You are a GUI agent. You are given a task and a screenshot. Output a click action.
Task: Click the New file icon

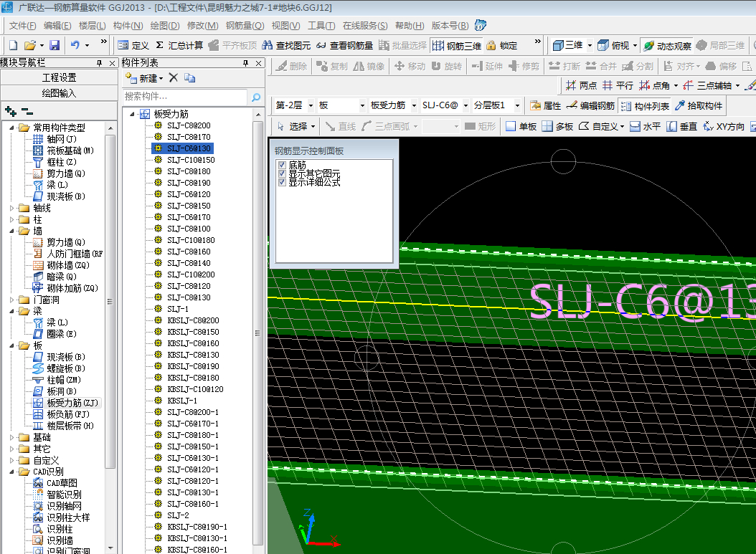point(14,45)
